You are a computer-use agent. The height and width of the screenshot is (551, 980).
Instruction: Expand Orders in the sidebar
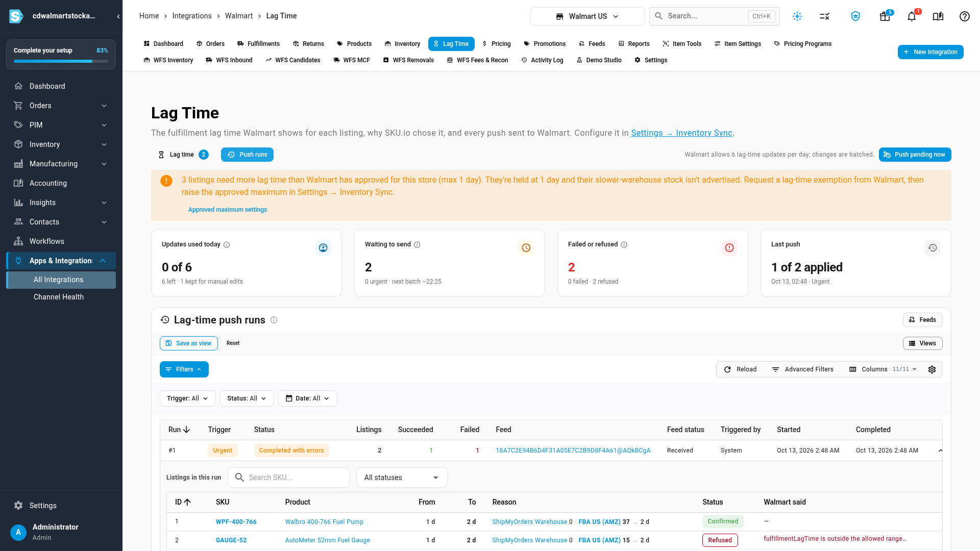coord(61,106)
